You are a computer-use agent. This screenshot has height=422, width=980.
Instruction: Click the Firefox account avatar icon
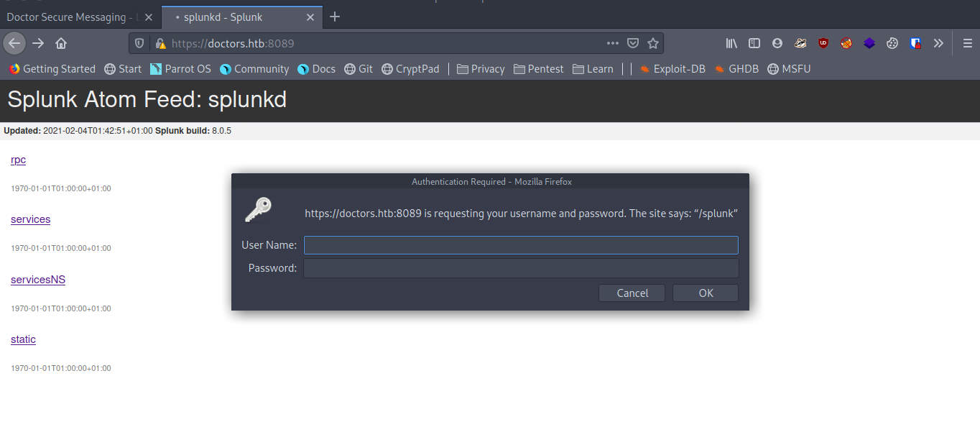[x=777, y=43]
